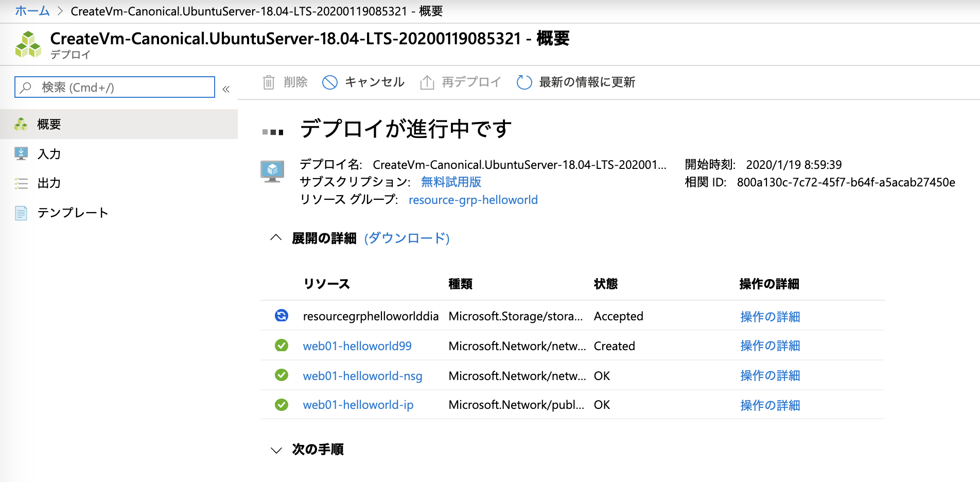Image resolution: width=980 pixels, height=482 pixels.
Task: Click the Microsoft.Storage/stora... type cell
Action: pyautogui.click(x=516, y=316)
